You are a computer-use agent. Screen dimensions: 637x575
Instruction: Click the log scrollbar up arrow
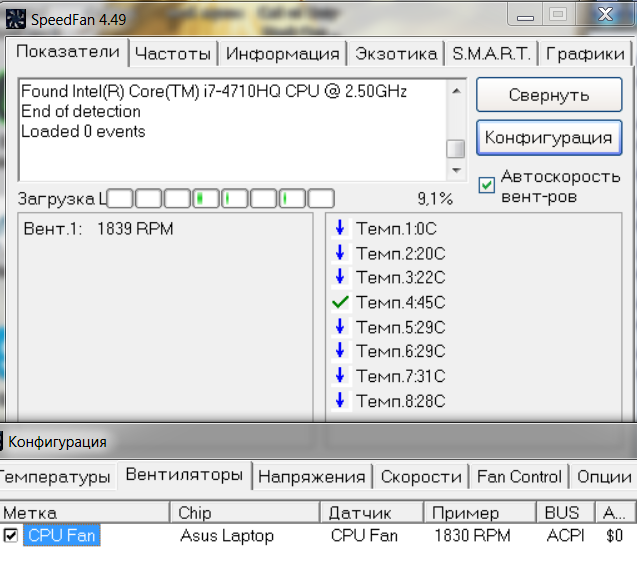[x=456, y=90]
